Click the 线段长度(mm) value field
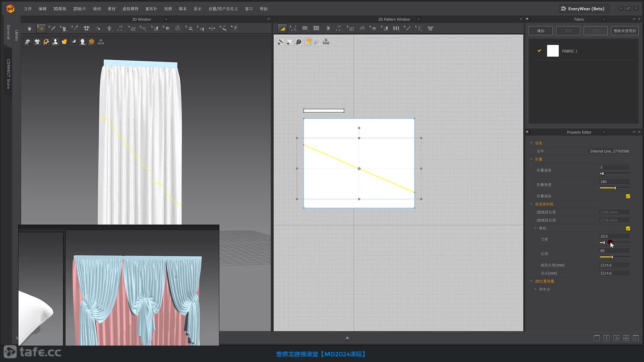The image size is (644, 362). (614, 265)
